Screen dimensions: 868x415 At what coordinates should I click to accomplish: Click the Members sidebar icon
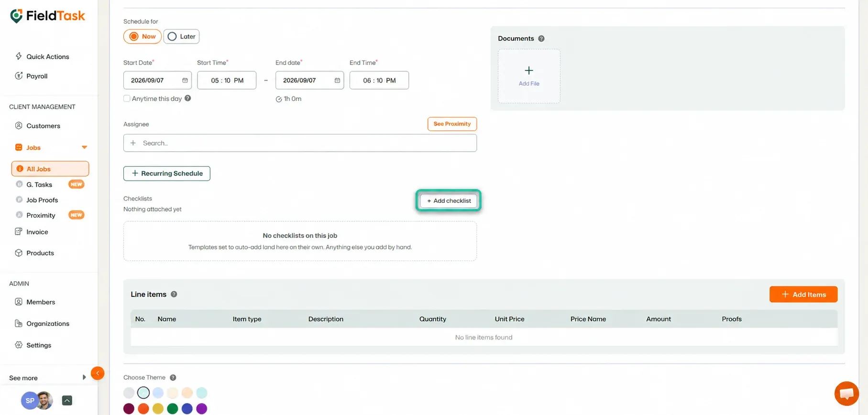(x=19, y=302)
